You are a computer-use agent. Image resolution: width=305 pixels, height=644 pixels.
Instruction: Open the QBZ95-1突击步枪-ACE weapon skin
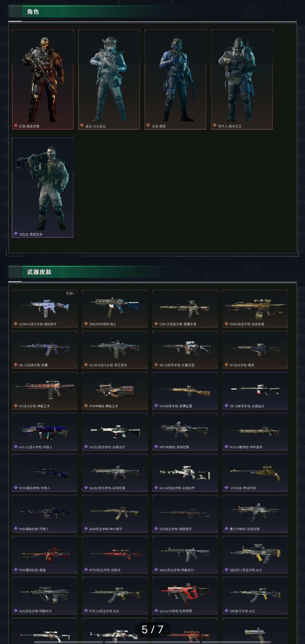point(255,554)
